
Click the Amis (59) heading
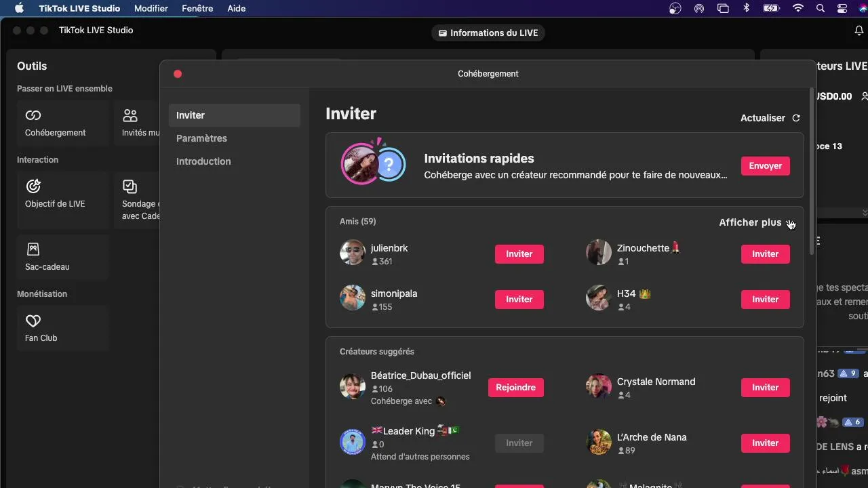[358, 222]
